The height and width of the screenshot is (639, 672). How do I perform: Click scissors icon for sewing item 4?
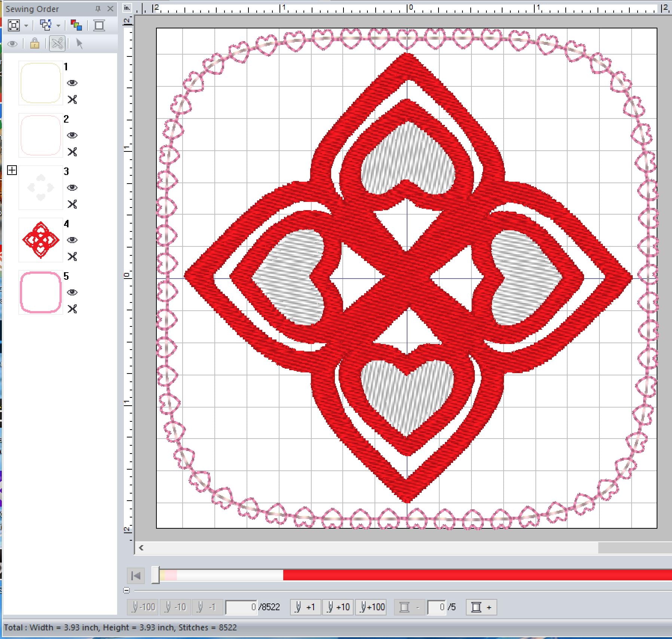click(x=72, y=256)
